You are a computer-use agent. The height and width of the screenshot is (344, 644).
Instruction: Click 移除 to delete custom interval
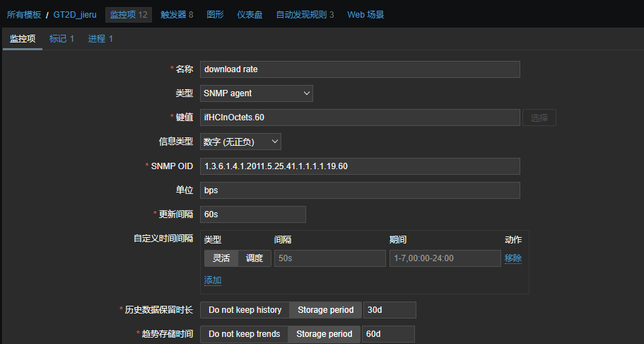(513, 258)
